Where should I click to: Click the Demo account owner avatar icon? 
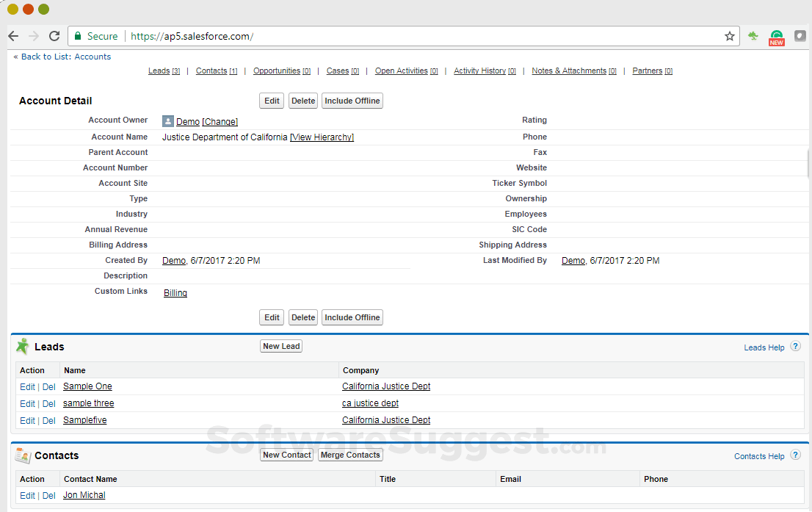(x=168, y=122)
